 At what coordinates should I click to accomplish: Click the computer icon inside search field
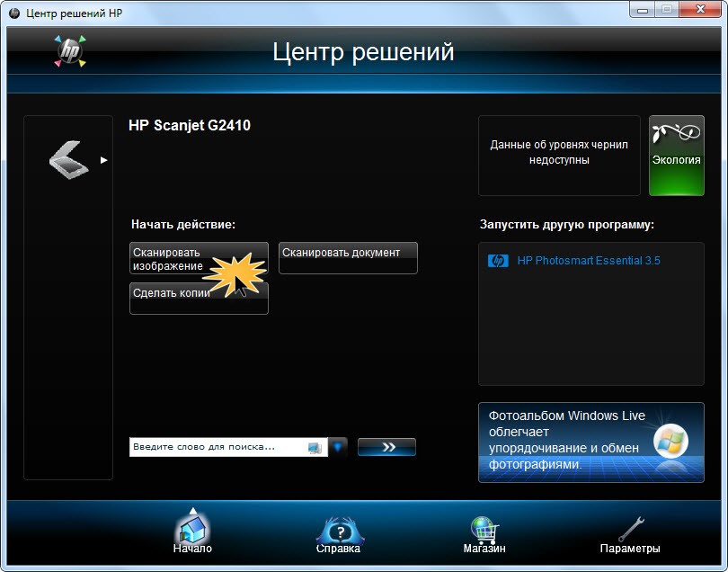[315, 448]
